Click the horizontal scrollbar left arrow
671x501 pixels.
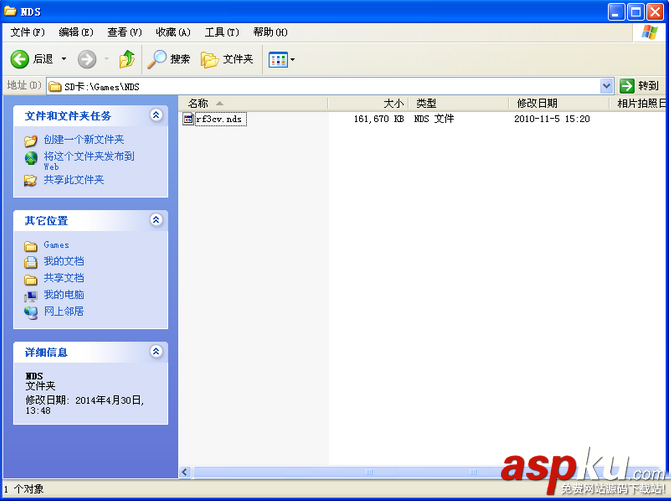tap(185, 472)
